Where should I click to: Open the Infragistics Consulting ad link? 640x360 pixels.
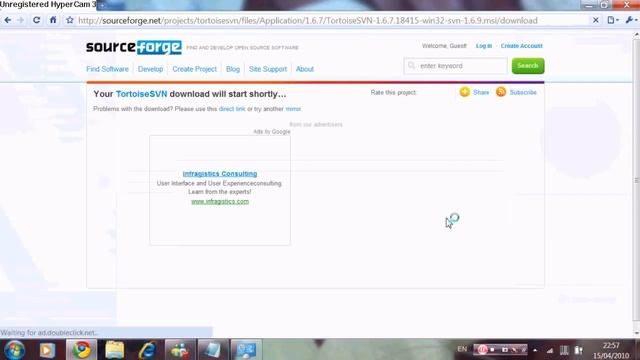tap(220, 173)
